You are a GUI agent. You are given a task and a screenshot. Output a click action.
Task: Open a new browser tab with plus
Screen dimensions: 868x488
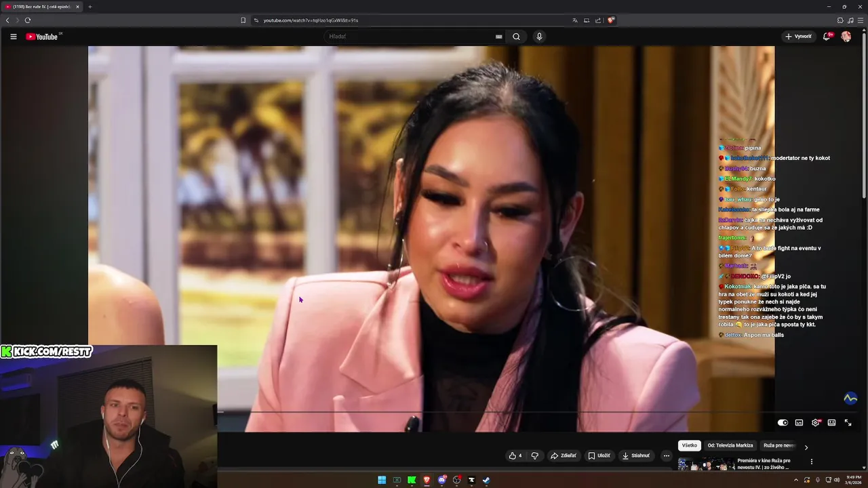pyautogui.click(x=90, y=7)
